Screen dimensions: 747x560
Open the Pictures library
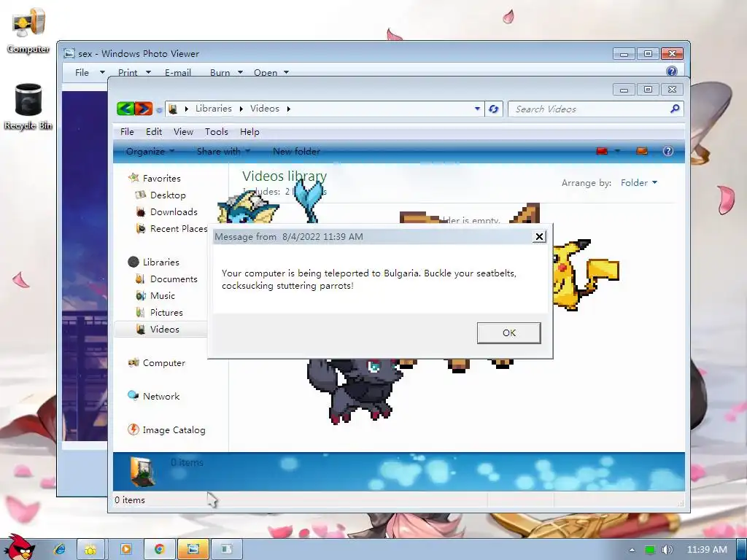pyautogui.click(x=159, y=312)
